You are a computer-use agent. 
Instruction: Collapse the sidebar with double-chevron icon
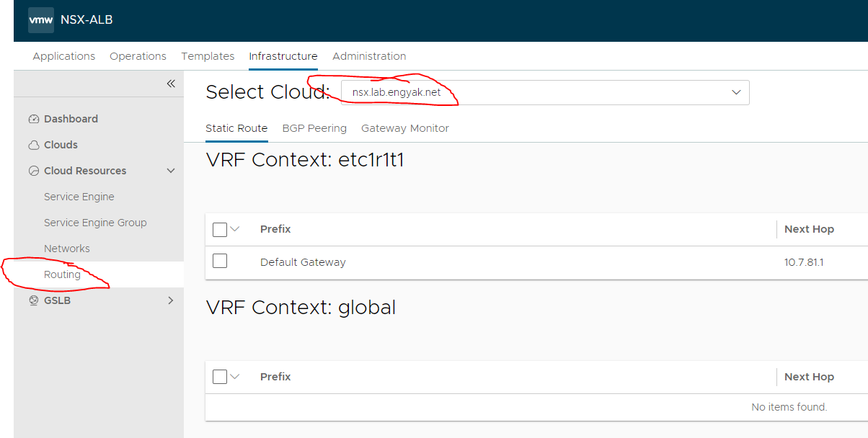171,84
